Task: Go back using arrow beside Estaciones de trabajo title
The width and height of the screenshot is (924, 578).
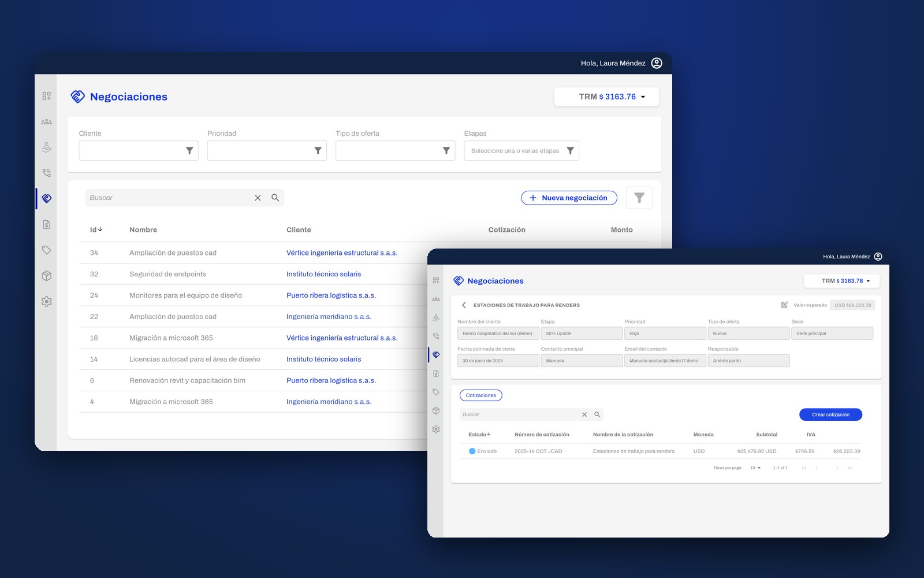Action: (464, 305)
